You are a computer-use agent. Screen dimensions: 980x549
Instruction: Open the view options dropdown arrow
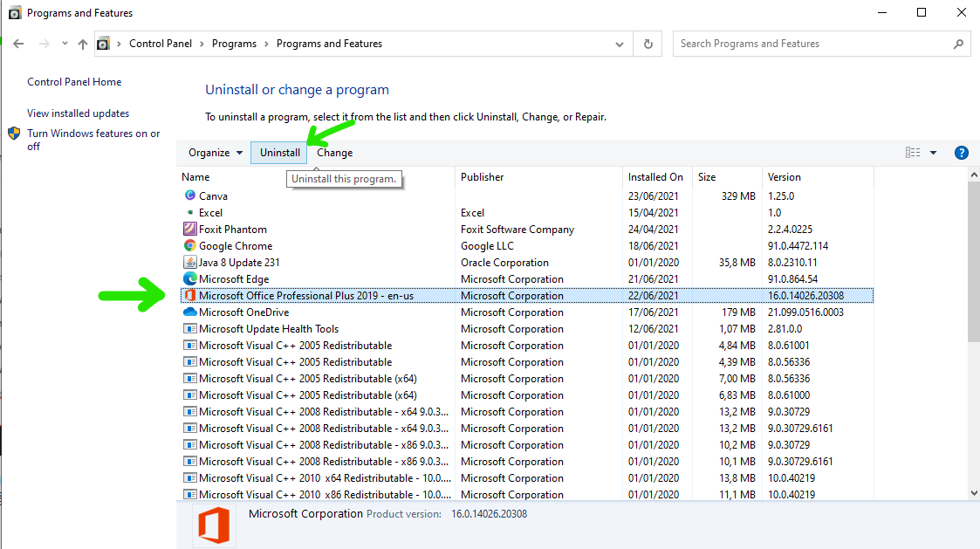coord(933,152)
